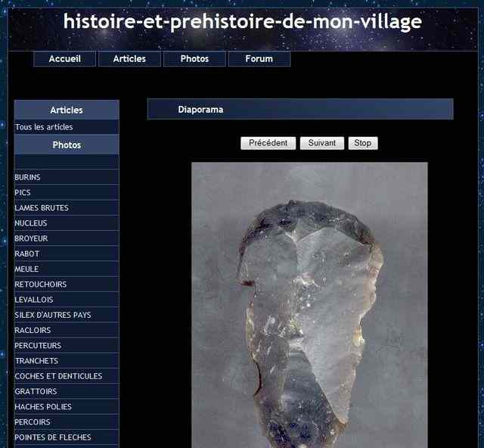Click the Précédent slideshow button
Image resolution: width=484 pixels, height=448 pixels.
coord(268,143)
